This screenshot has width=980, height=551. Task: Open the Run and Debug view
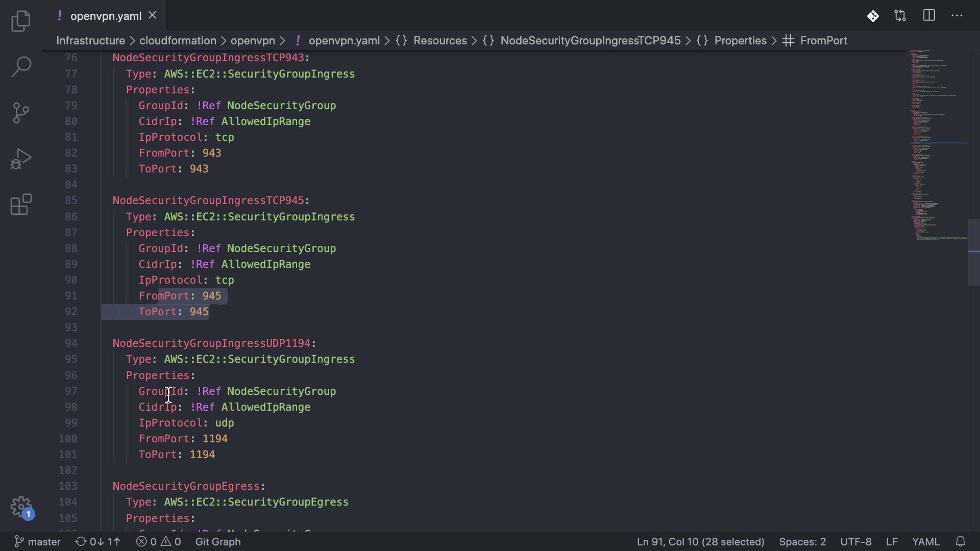click(x=21, y=159)
